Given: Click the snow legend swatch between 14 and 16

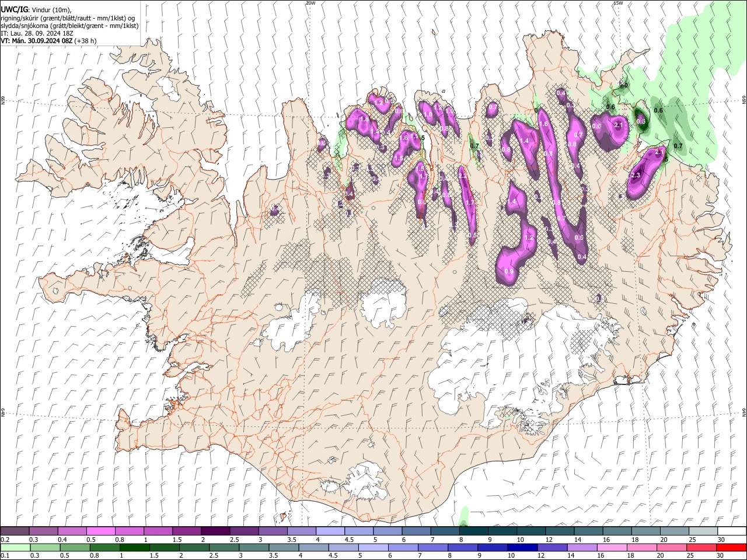Looking at the screenshot, I should tap(588, 531).
